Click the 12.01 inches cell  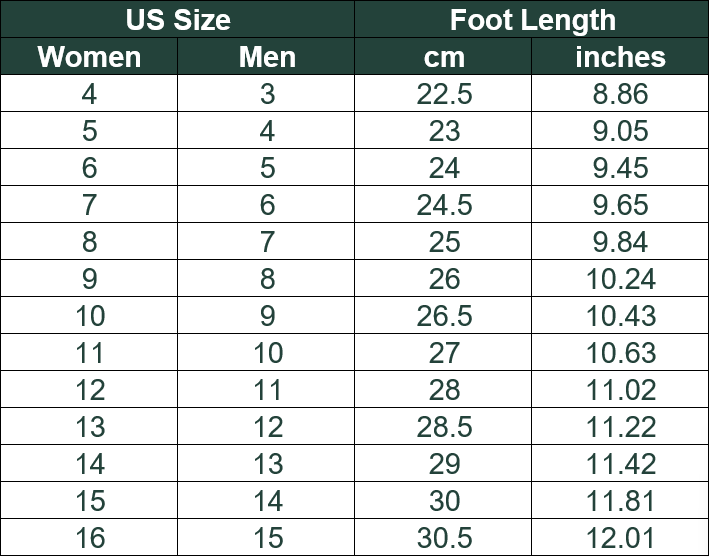[x=620, y=538]
